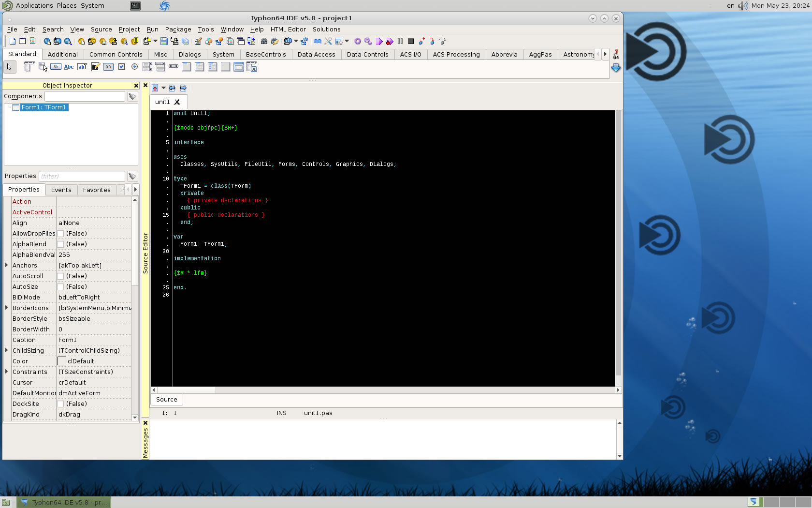The width and height of the screenshot is (812, 508).
Task: Click the Pause execution icon
Action: point(400,41)
